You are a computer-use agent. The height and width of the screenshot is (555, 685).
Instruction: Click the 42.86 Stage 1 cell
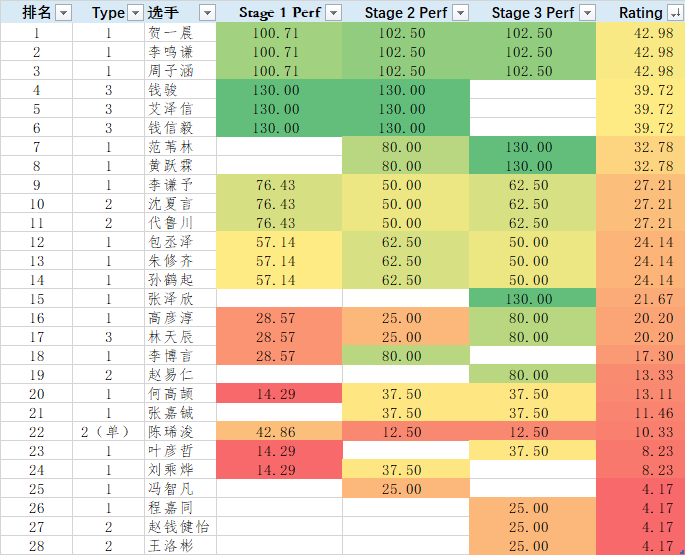(279, 431)
